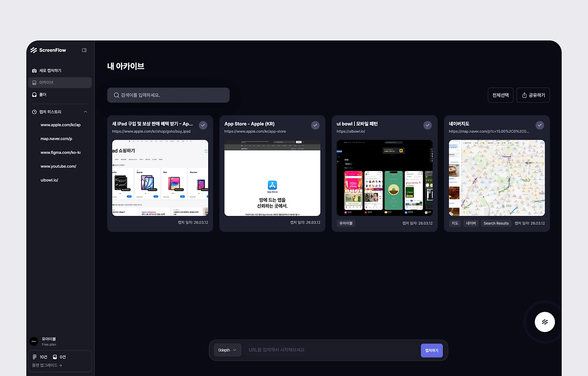Open the 네이버지도 map screenshot thumbnail
Screen dimensions: 588x376
(497, 178)
